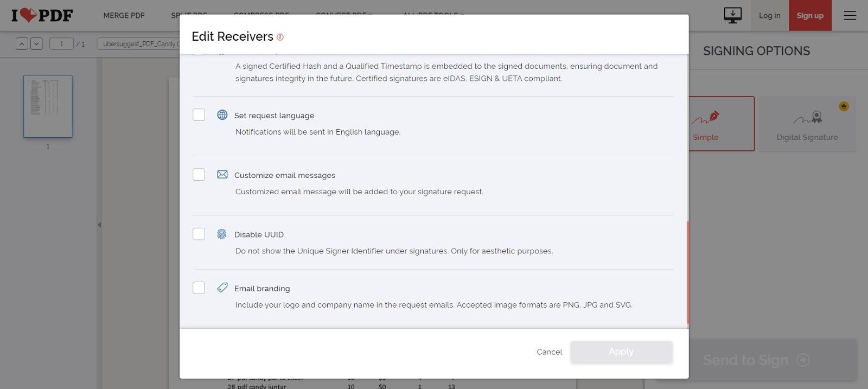This screenshot has width=868, height=389.
Task: Click the info icon beside Edit Receivers
Action: 280,37
